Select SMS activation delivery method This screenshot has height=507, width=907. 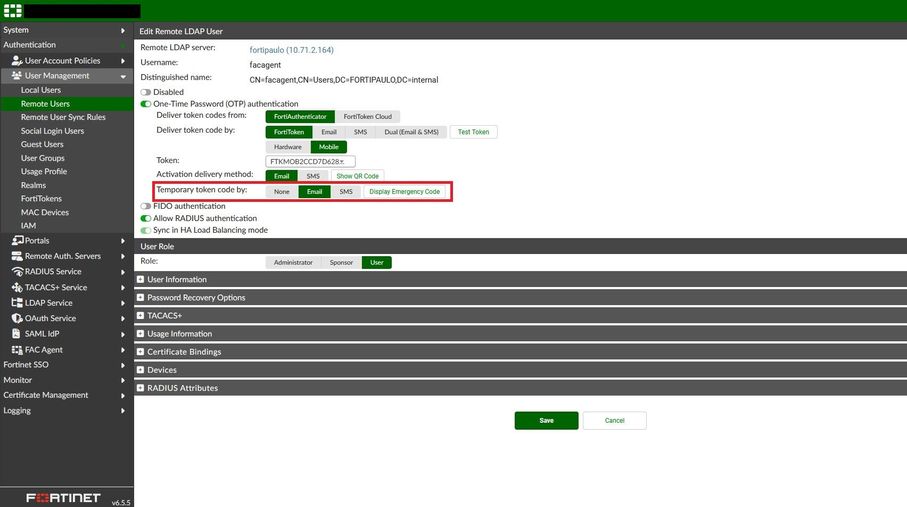point(313,176)
